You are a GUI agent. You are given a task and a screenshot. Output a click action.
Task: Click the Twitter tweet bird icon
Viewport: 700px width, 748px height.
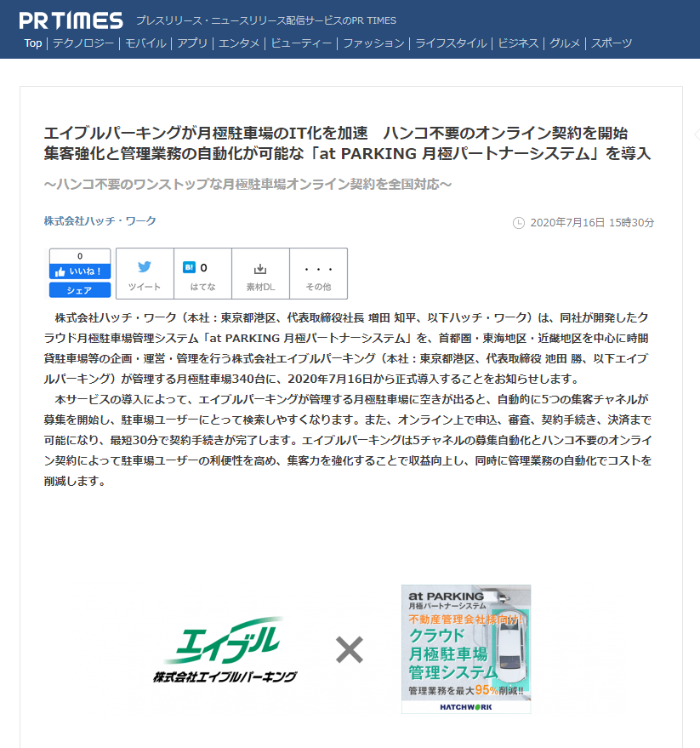coord(145,266)
